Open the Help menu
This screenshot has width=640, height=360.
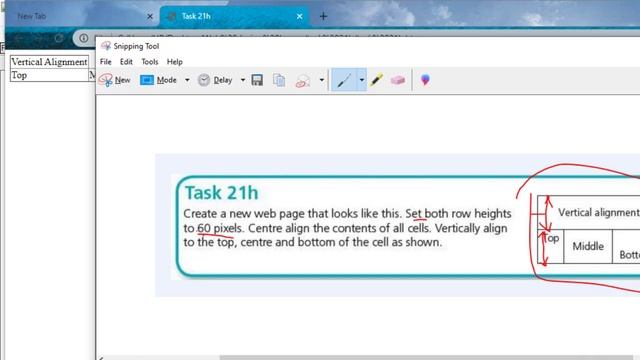click(175, 62)
